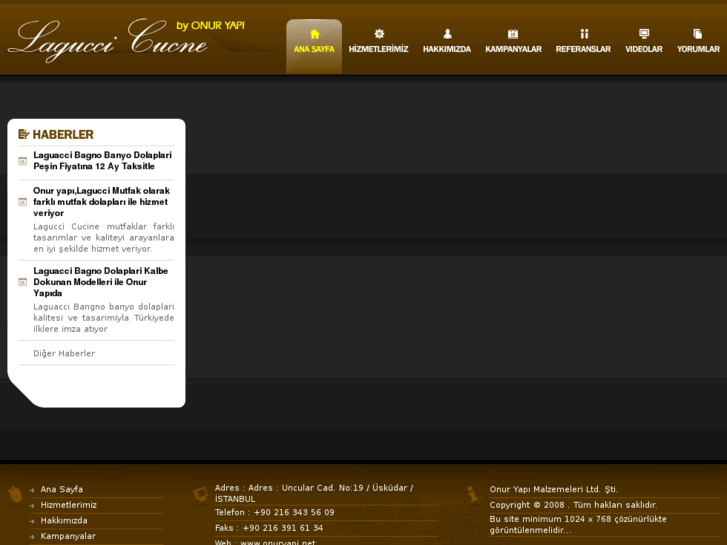Open news 'Laguacci Bagno Banyo Dolaplari Peşin Fiyatına'
The image size is (727, 545).
tap(102, 160)
